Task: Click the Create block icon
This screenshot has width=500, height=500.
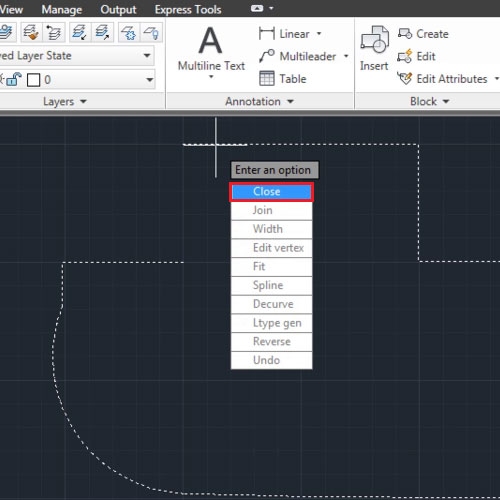Action: (405, 34)
